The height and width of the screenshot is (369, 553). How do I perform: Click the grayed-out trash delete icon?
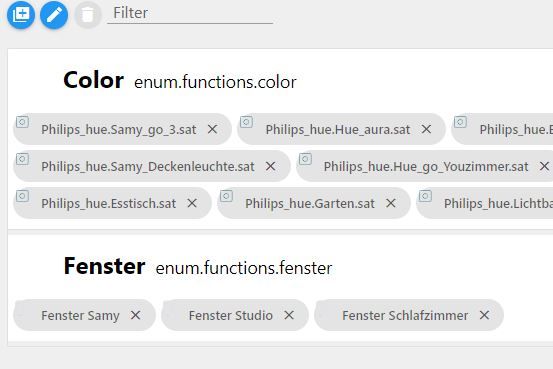click(87, 15)
